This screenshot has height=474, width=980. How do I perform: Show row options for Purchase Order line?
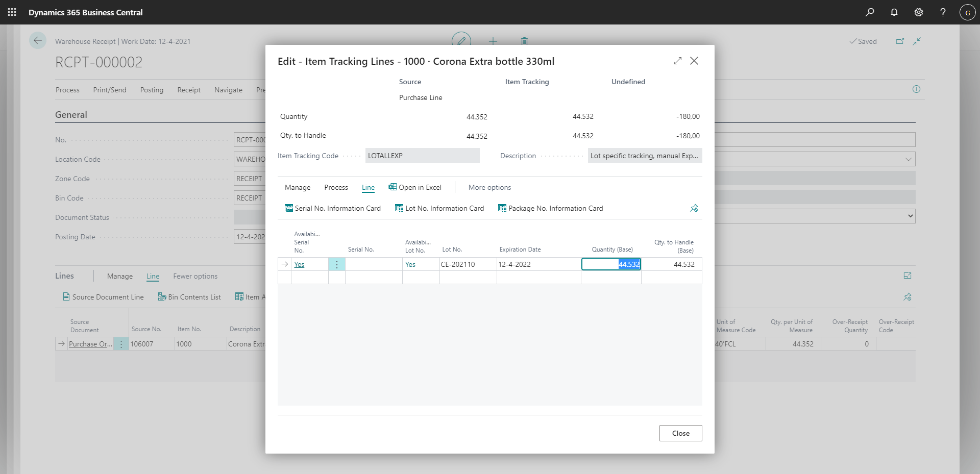click(121, 344)
